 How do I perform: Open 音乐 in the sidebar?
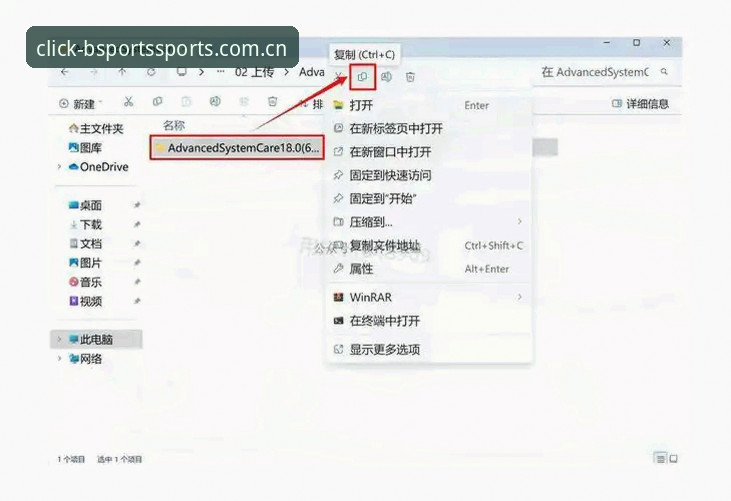pyautogui.click(x=85, y=282)
